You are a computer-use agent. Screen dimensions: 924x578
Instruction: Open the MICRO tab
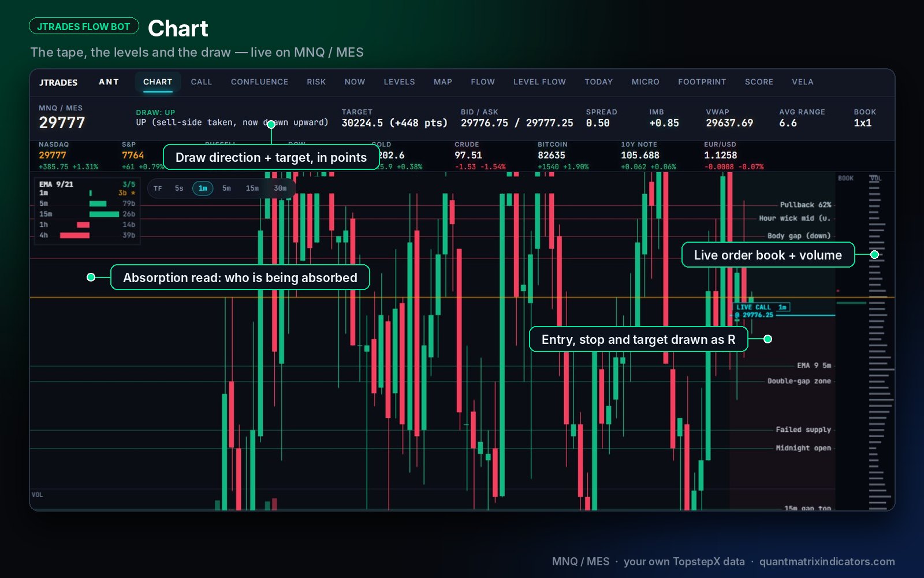tap(645, 82)
